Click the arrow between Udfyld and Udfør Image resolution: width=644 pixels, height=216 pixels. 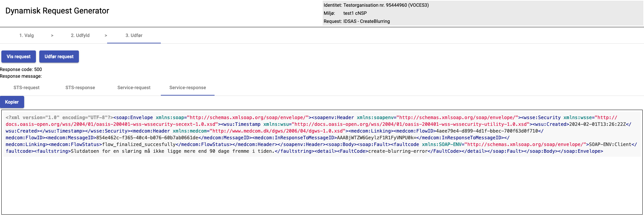click(x=106, y=35)
